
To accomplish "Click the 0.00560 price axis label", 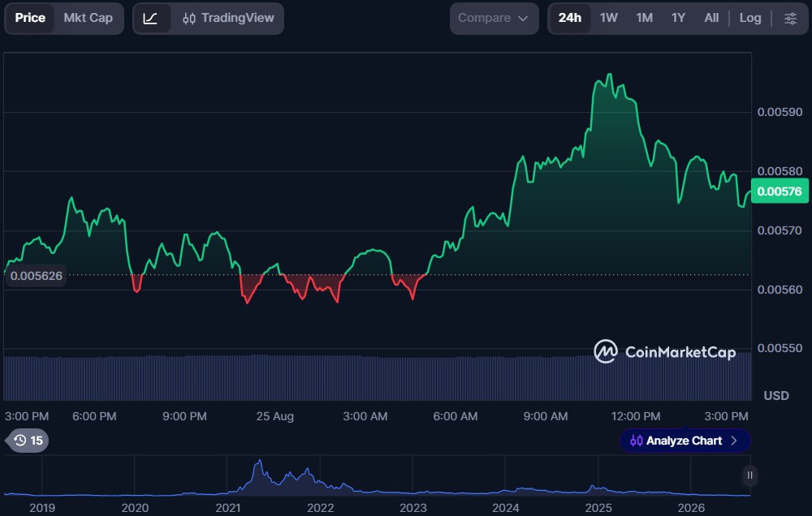I will click(780, 290).
